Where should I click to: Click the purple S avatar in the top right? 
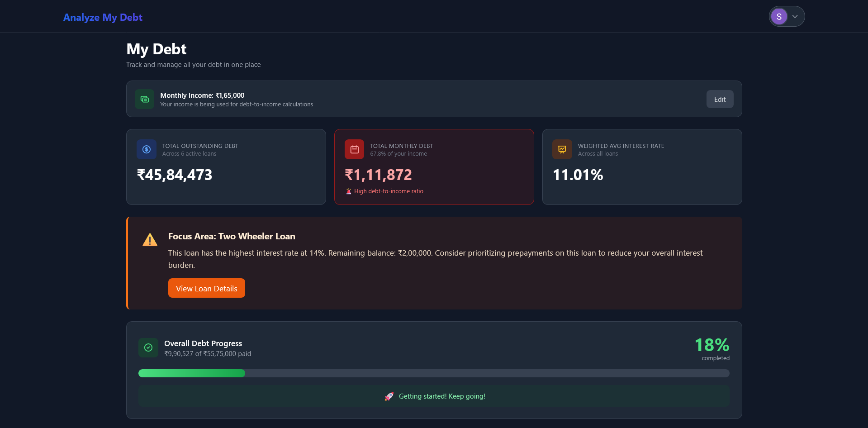pyautogui.click(x=779, y=16)
